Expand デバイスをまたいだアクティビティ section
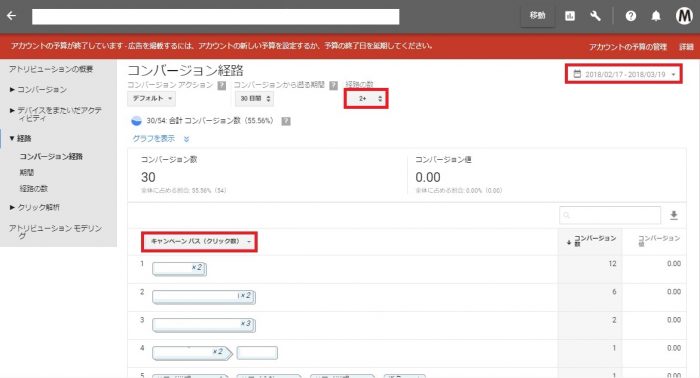700x378 pixels. pyautogui.click(x=55, y=114)
